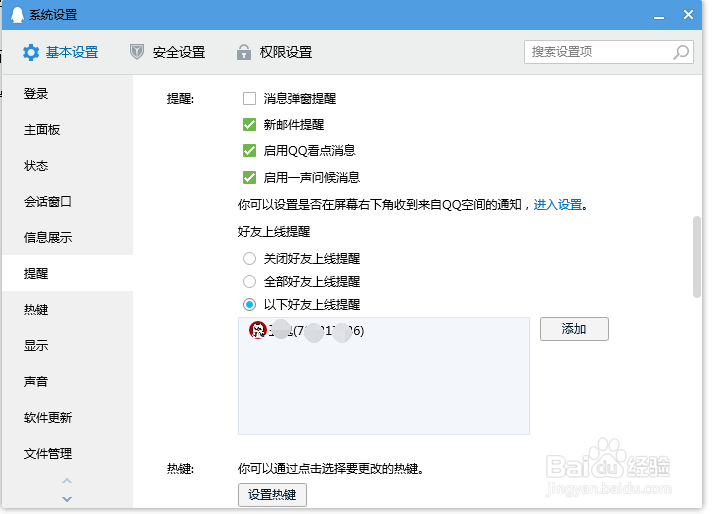The width and height of the screenshot is (712, 514).
Task: Follow the 进入设置 link
Action: point(558,205)
